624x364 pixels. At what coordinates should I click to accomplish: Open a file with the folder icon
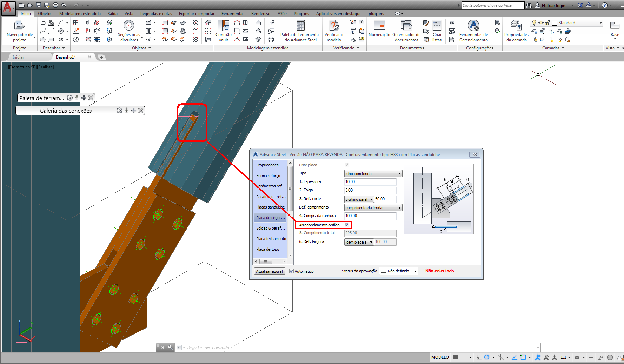click(30, 5)
